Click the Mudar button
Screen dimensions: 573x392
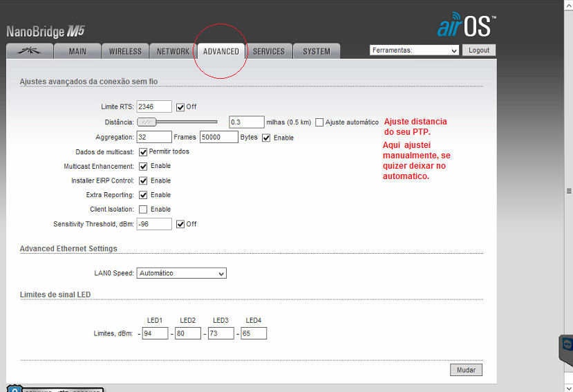tap(466, 370)
